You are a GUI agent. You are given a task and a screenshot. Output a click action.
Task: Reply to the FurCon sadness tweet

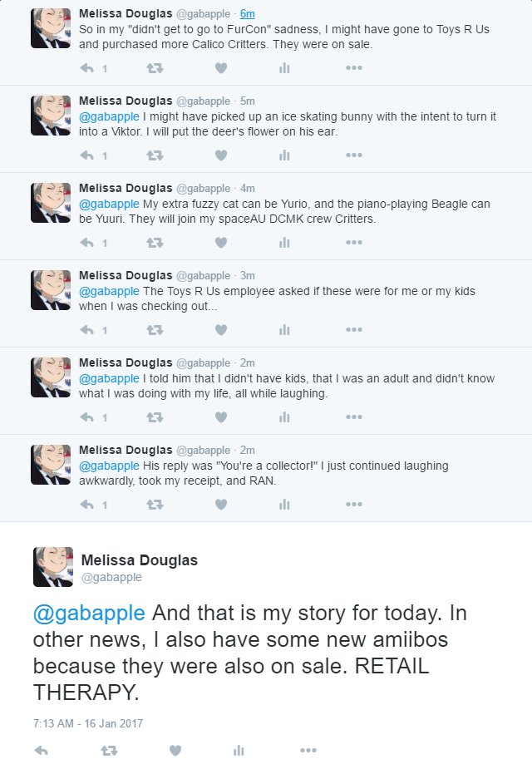pyautogui.click(x=86, y=68)
